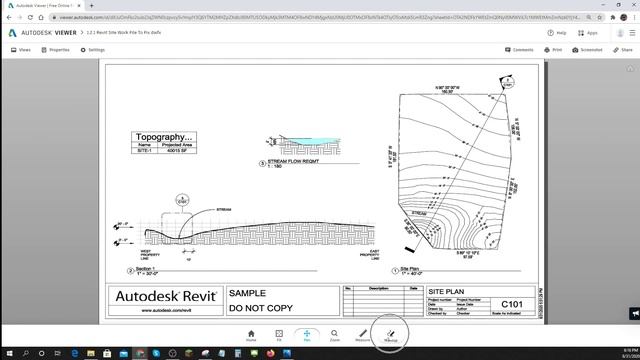The image size is (640, 360).
Task: Click the Share button
Action: (x=622, y=50)
